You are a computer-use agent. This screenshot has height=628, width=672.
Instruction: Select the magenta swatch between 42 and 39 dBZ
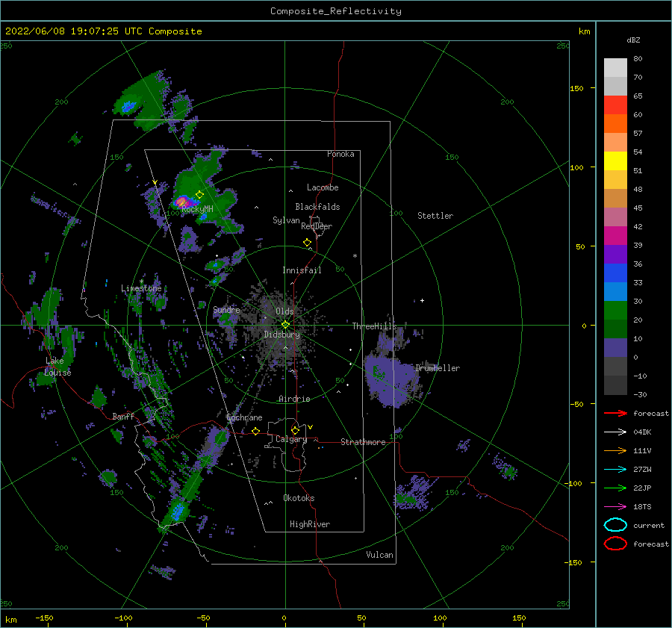pos(615,235)
